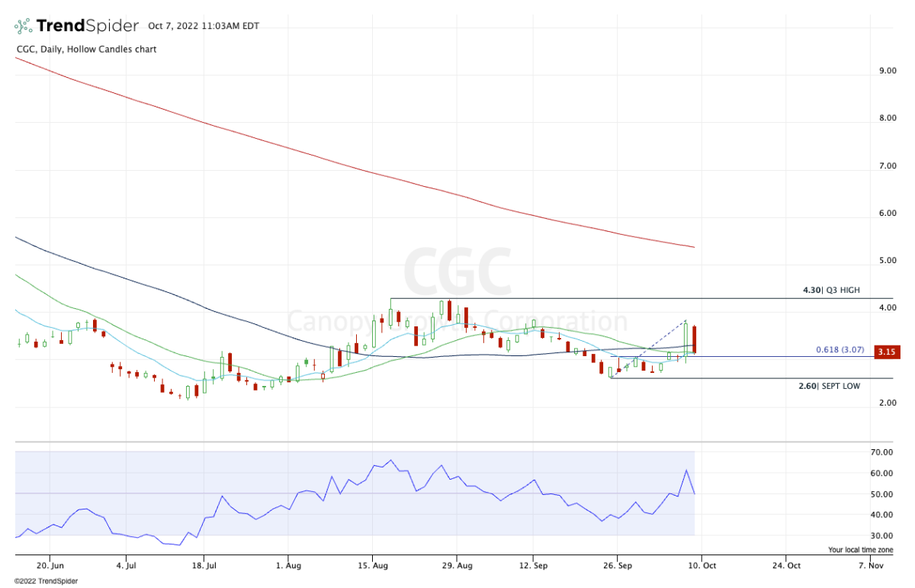Click the large CGC watermark on chart
Screen dimensions: 915x588
pyautogui.click(x=457, y=272)
